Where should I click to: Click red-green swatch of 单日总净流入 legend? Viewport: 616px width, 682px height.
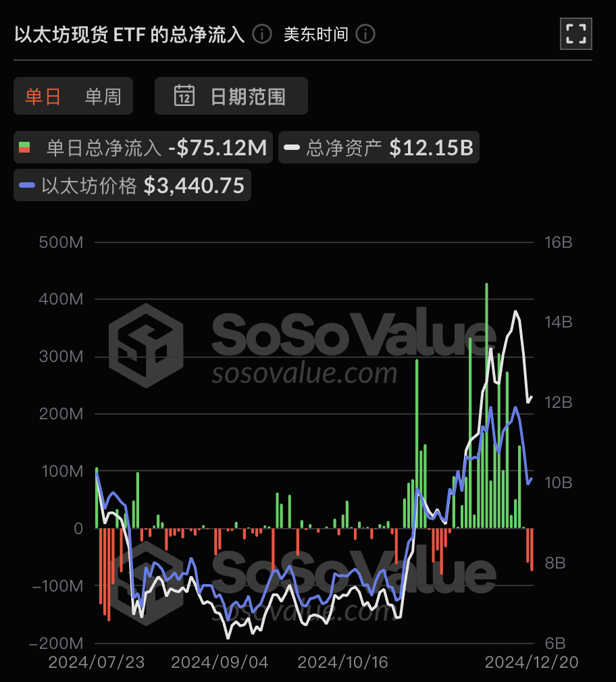pos(25,147)
